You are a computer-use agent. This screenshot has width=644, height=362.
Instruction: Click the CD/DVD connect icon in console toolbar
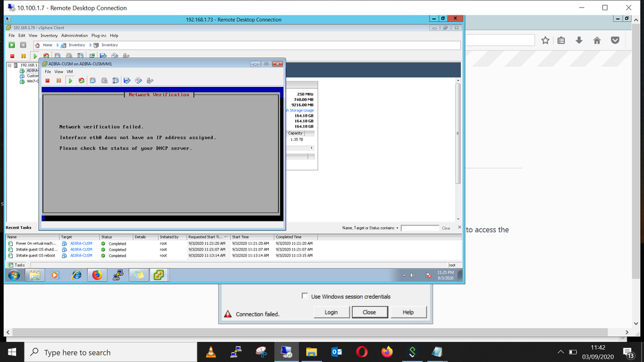139,81
